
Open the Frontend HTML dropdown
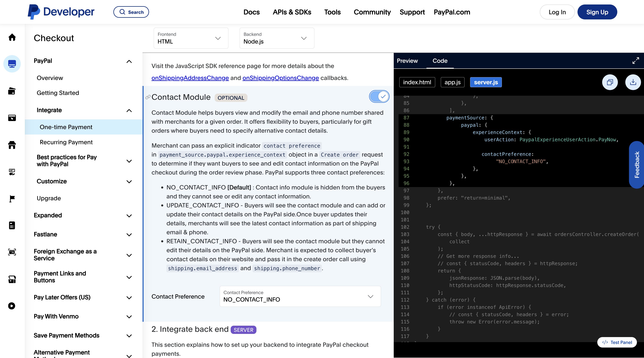(191, 38)
